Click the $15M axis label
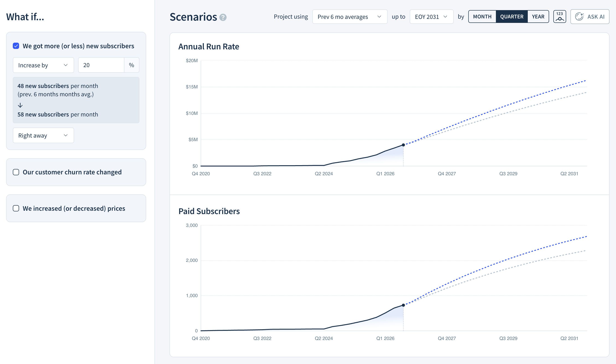Image resolution: width=616 pixels, height=364 pixels. (192, 87)
